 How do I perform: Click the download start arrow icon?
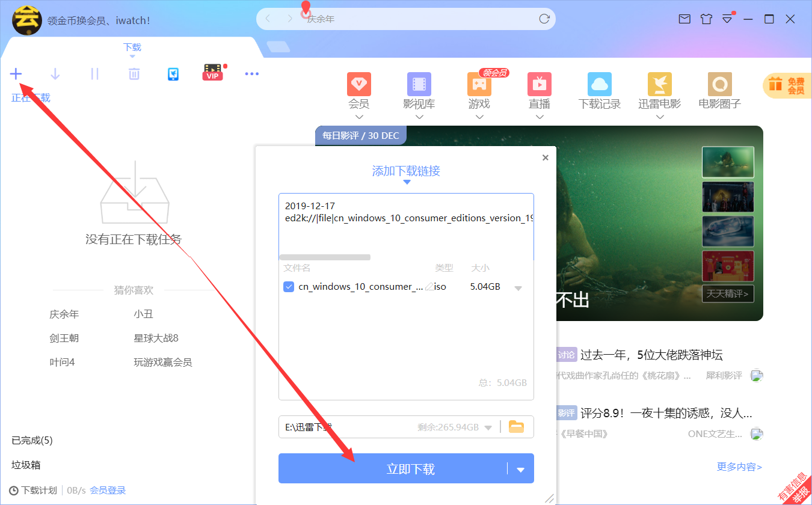tap(55, 74)
